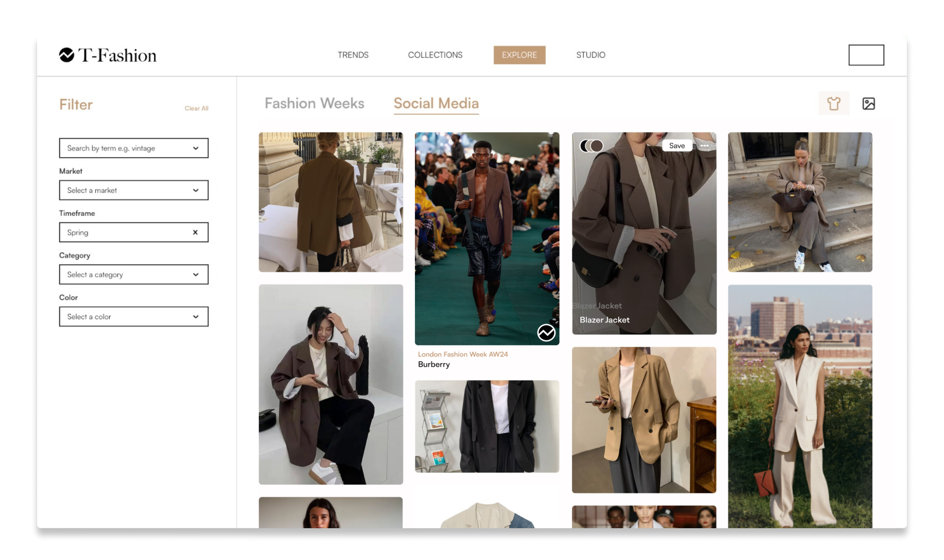The height and width of the screenshot is (560, 944).
Task: Switch to the Fashion Weeks tab
Action: (x=314, y=103)
